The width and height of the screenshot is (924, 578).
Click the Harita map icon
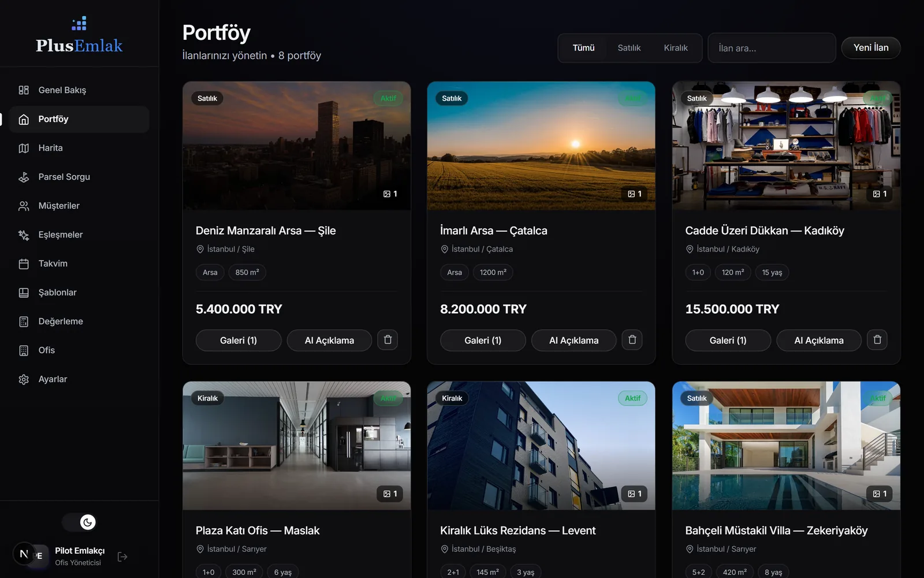pyautogui.click(x=24, y=148)
